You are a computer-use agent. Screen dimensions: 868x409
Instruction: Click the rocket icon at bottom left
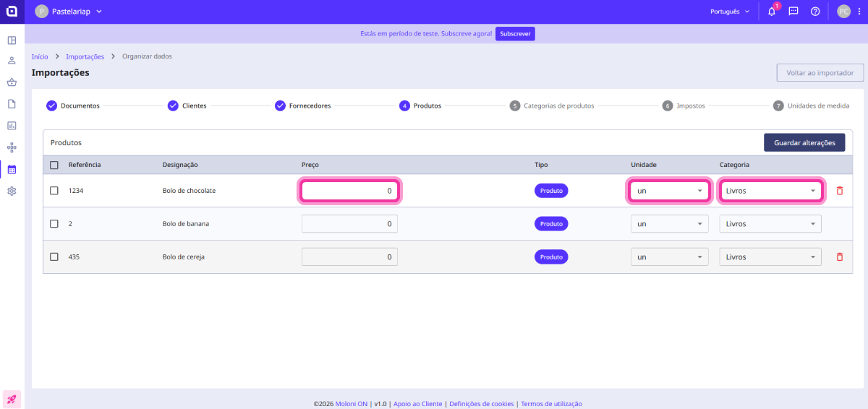[12, 399]
